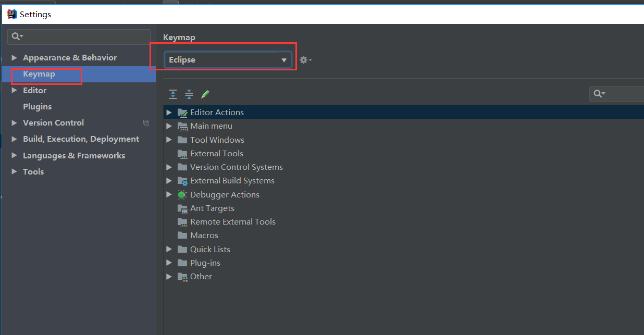Viewport: 644px width, 335px height.
Task: Click the External Build Systems folder icon
Action: 182,181
